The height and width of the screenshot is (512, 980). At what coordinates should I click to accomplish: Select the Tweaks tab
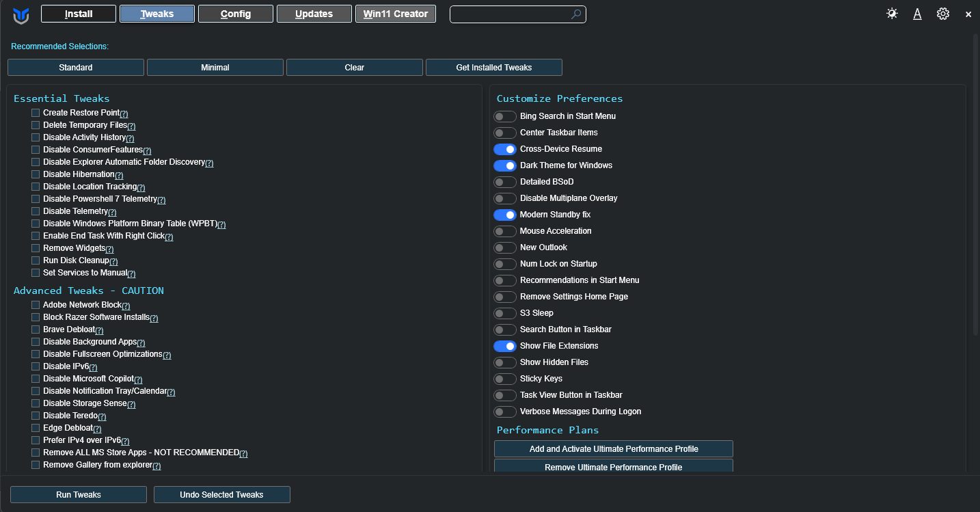[x=157, y=14]
